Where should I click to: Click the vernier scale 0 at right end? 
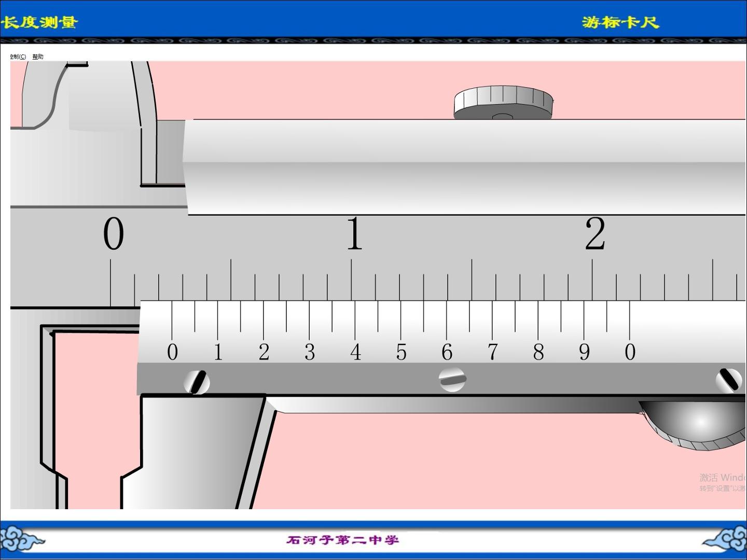pyautogui.click(x=630, y=352)
